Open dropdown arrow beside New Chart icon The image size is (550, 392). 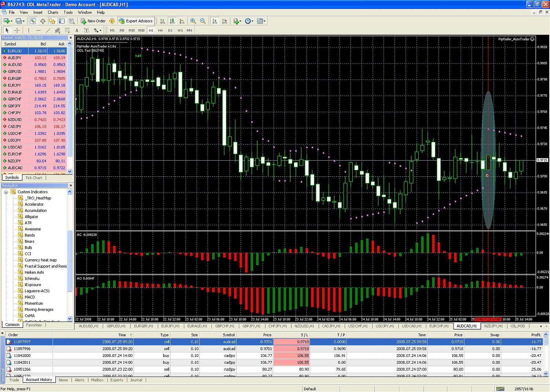click(11, 21)
